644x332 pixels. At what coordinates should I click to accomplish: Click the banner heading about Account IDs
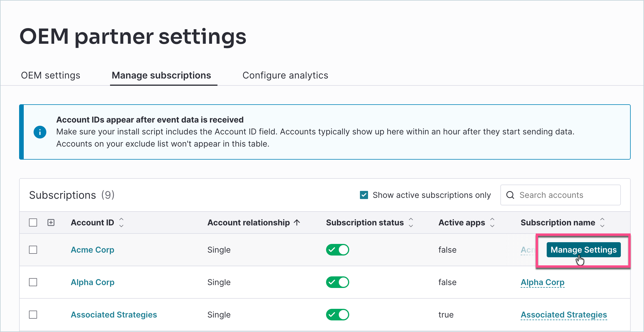[x=150, y=120]
